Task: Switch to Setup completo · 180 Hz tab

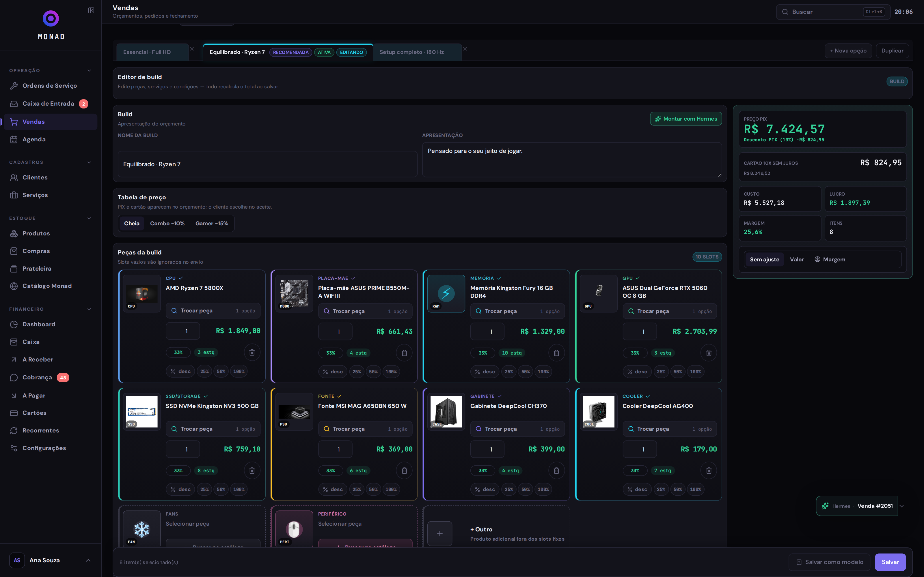Action: click(x=411, y=52)
